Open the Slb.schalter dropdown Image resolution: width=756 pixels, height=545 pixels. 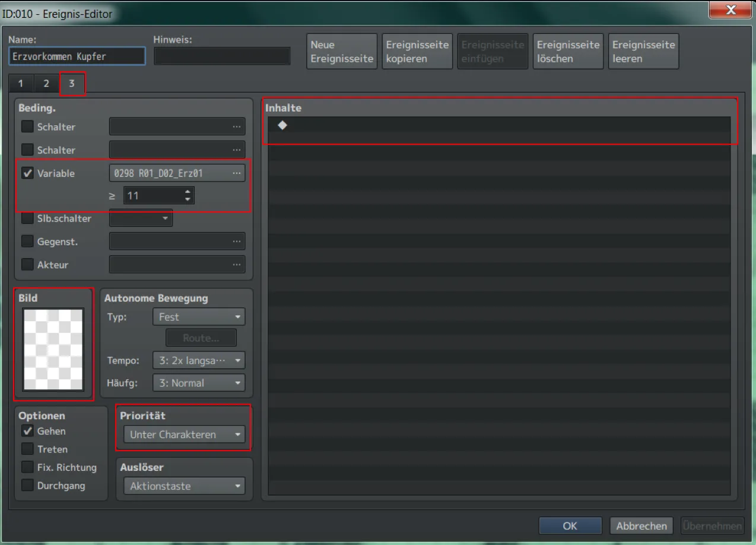point(141,218)
